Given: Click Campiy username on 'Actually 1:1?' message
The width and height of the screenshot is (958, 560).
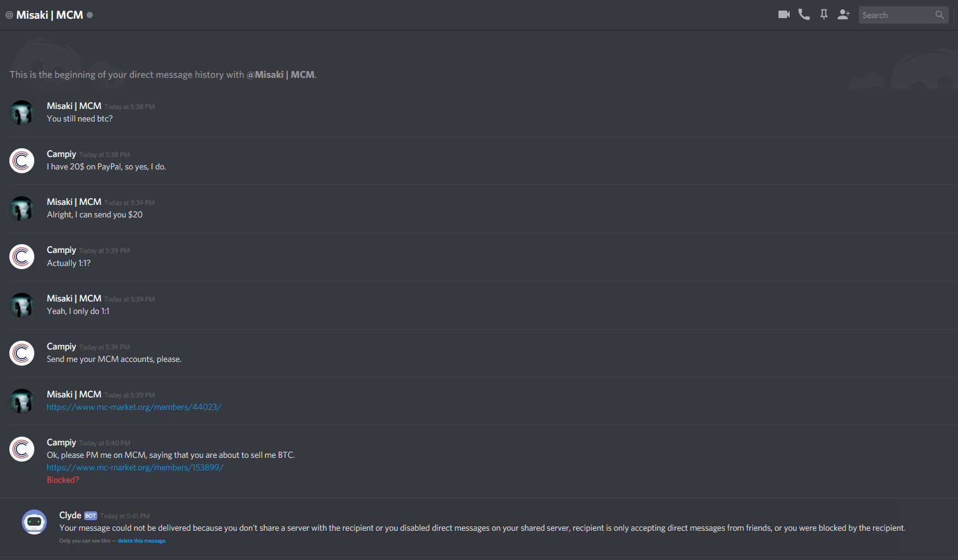Looking at the screenshot, I should [x=61, y=250].
